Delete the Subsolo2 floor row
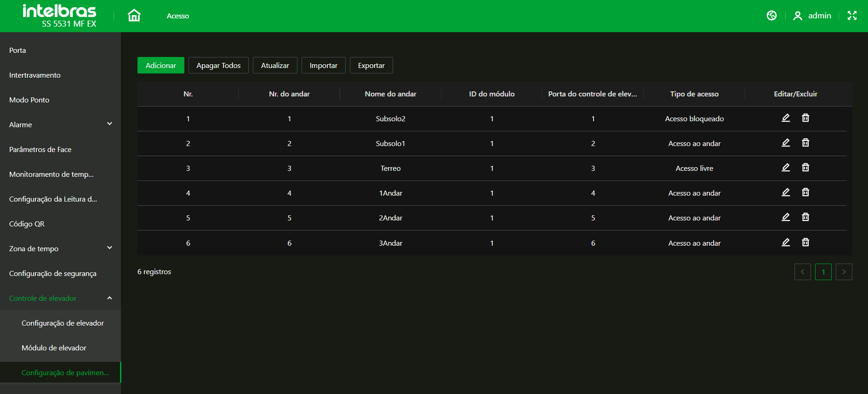868x394 pixels. pyautogui.click(x=805, y=118)
